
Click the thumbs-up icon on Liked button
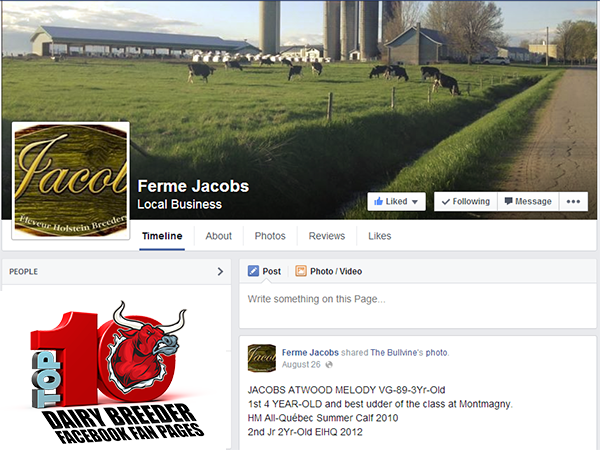(378, 201)
